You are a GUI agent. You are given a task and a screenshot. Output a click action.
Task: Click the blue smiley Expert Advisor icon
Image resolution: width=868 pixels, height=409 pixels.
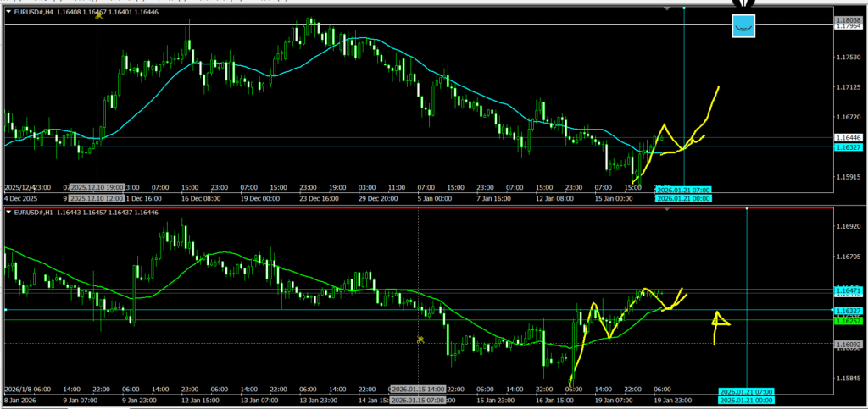click(743, 27)
